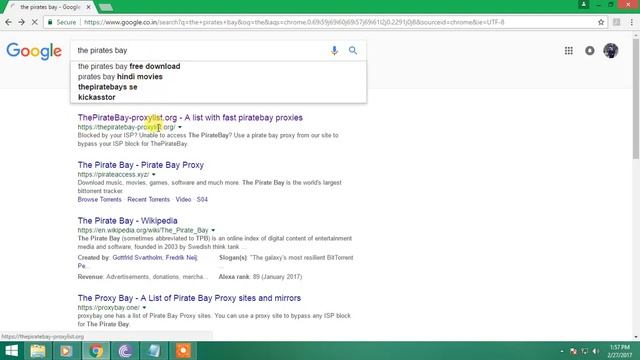Open ThePirateBay-proxylist.org result
The height and width of the screenshot is (360, 640).
(190, 118)
